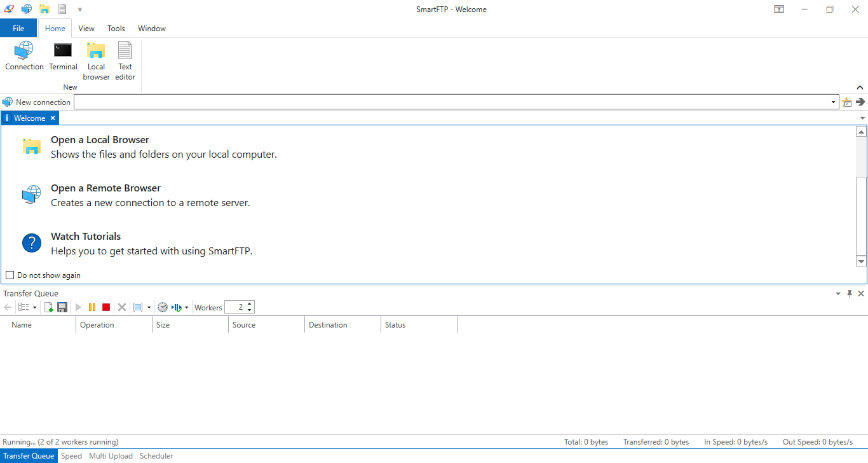Click the Destination column header

[343, 324]
